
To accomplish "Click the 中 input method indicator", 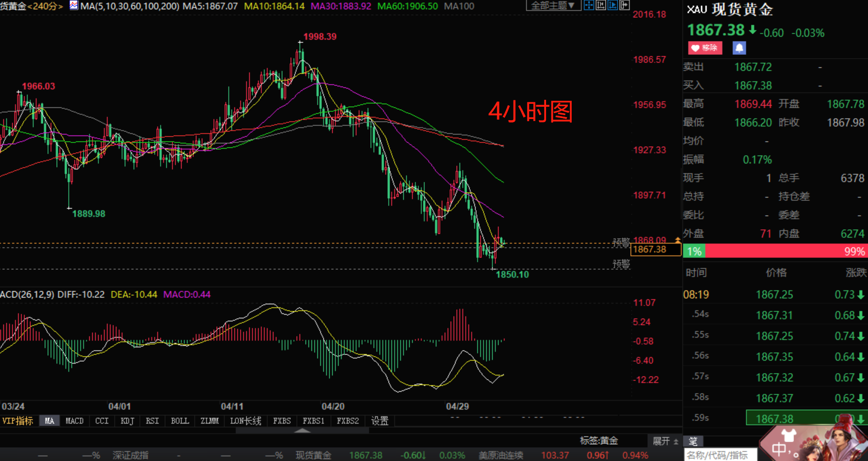I will (x=780, y=449).
